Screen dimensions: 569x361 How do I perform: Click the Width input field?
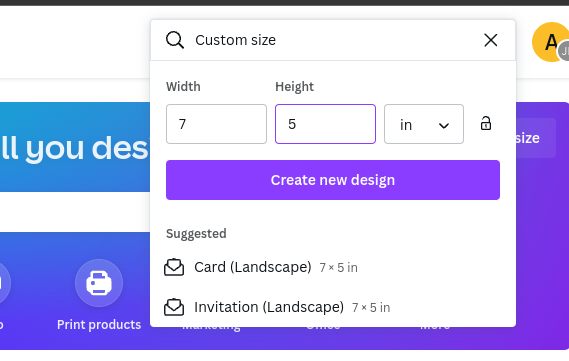216,124
